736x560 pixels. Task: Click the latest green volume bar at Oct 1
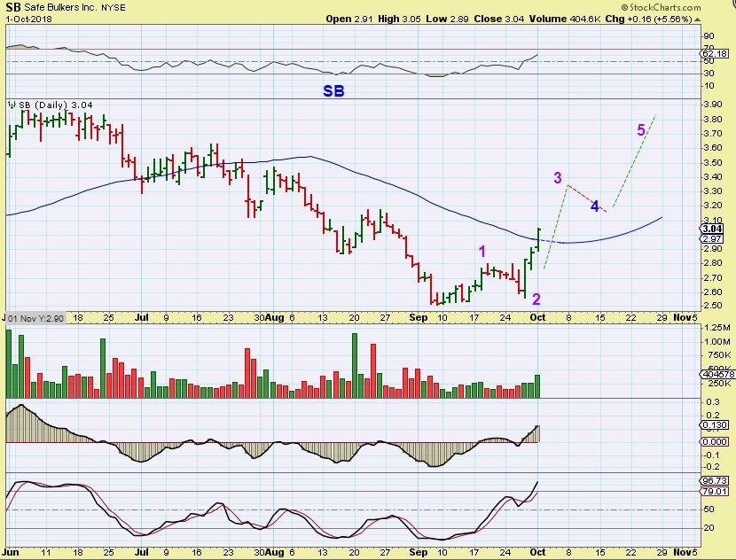click(537, 386)
